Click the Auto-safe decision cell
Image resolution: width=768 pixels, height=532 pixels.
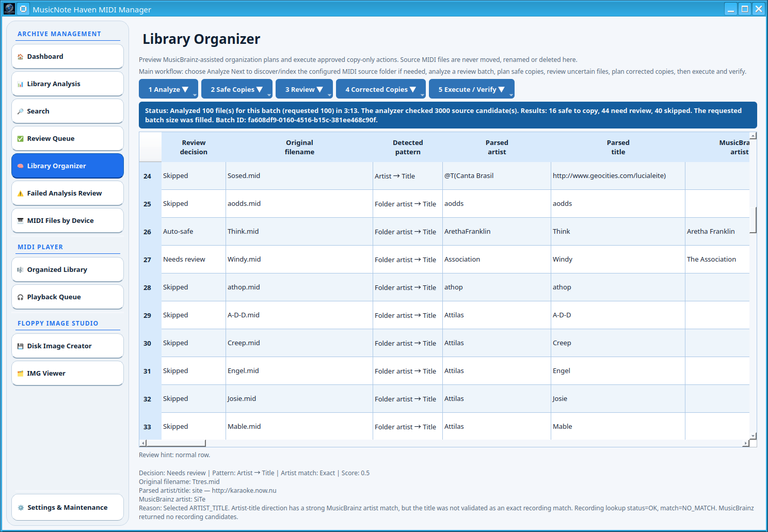[x=194, y=232]
